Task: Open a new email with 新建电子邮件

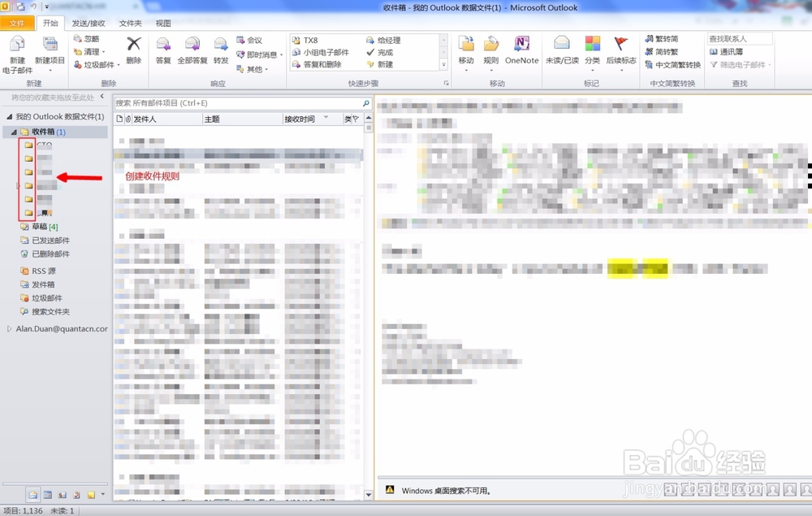Action: click(18, 50)
